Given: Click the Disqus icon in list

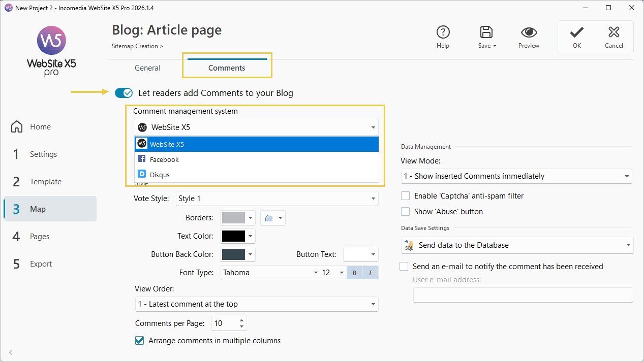Looking at the screenshot, I should click(x=142, y=175).
